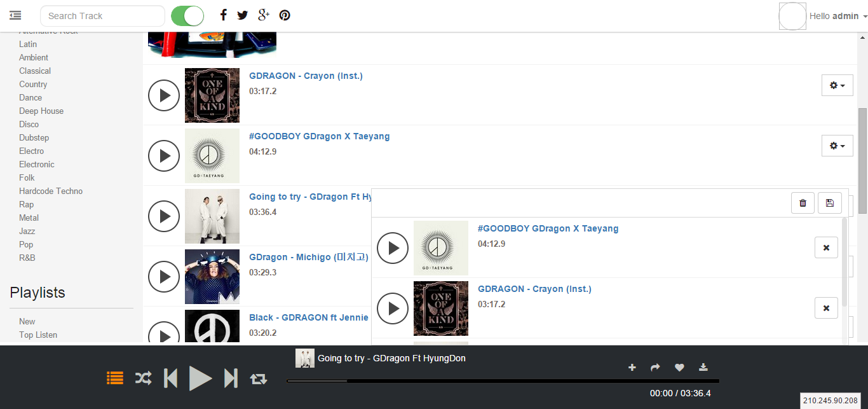Go to previous track in player

click(170, 378)
